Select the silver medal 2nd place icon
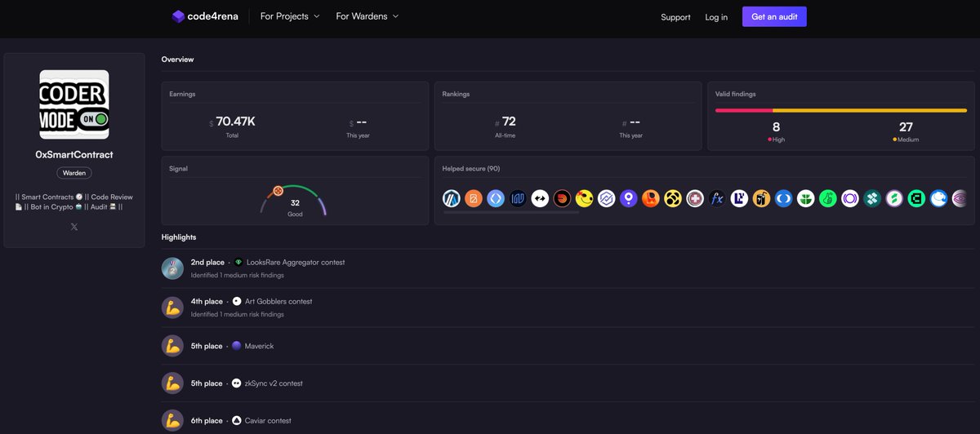Image resolution: width=980 pixels, height=434 pixels. (x=172, y=268)
